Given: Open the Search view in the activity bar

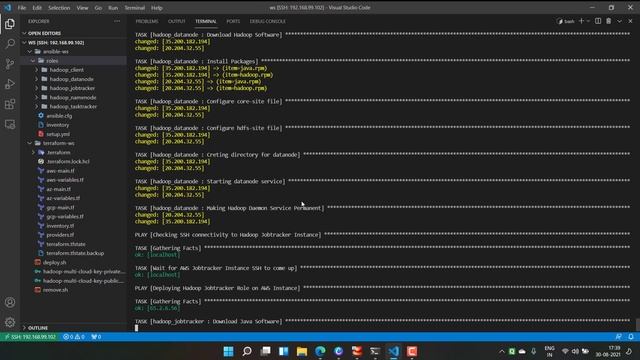Looking at the screenshot, I should [x=10, y=44].
